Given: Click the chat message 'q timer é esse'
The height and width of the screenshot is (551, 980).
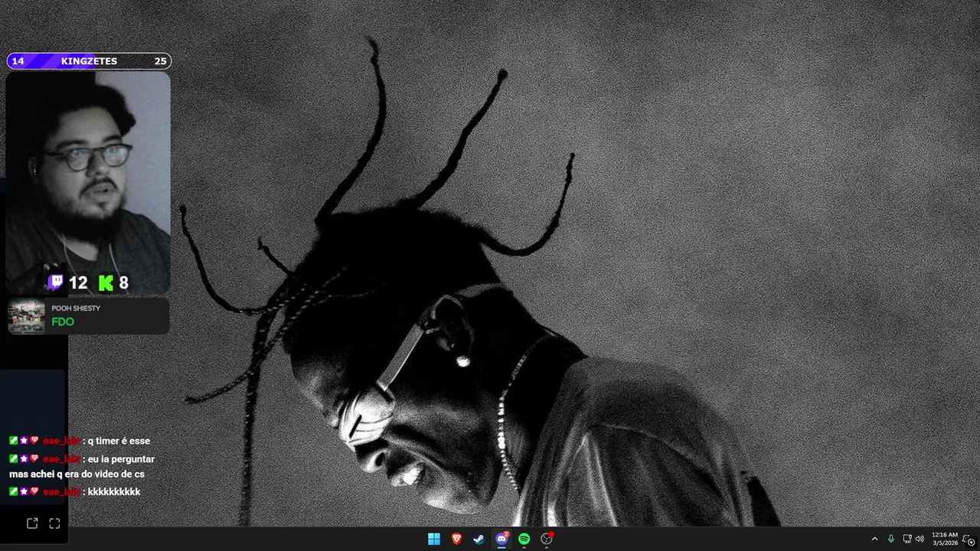Looking at the screenshot, I should pyautogui.click(x=119, y=441).
